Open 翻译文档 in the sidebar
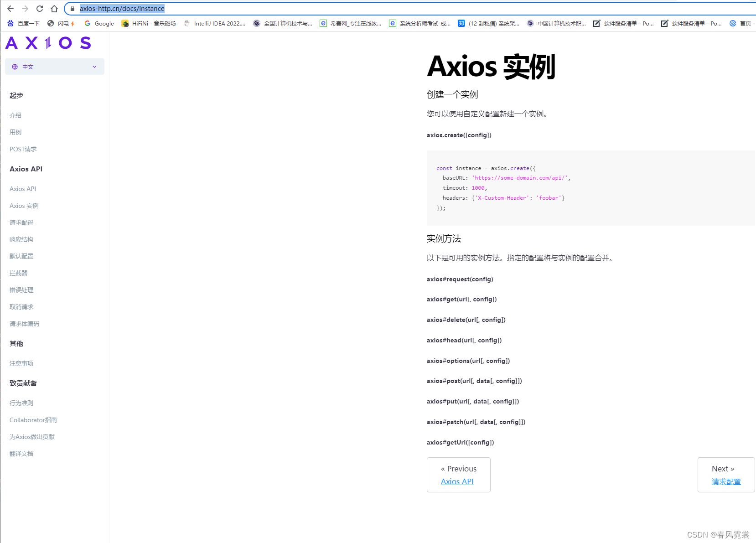 pos(21,454)
